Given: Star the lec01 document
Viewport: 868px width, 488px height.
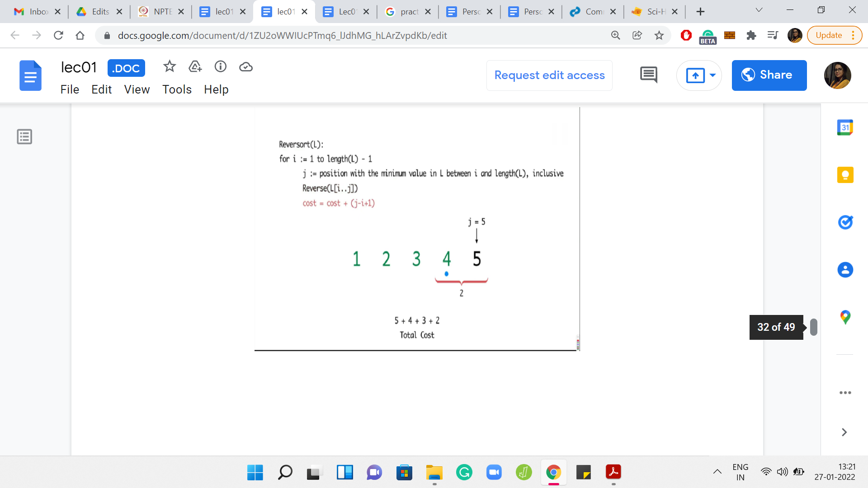Looking at the screenshot, I should point(170,67).
